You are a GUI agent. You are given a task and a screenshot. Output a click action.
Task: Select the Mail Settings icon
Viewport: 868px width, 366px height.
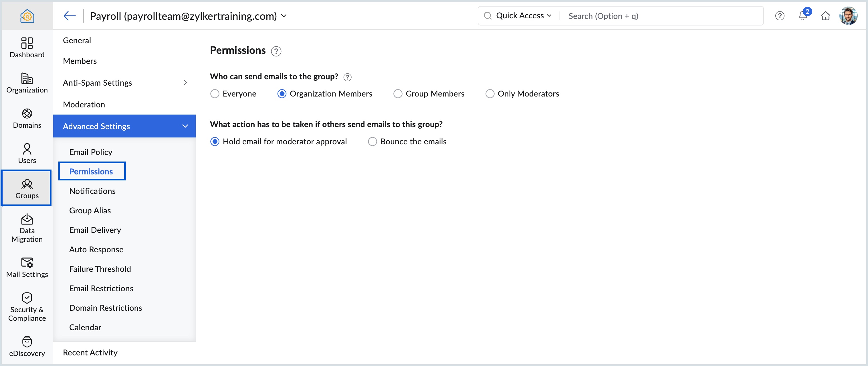point(27,267)
